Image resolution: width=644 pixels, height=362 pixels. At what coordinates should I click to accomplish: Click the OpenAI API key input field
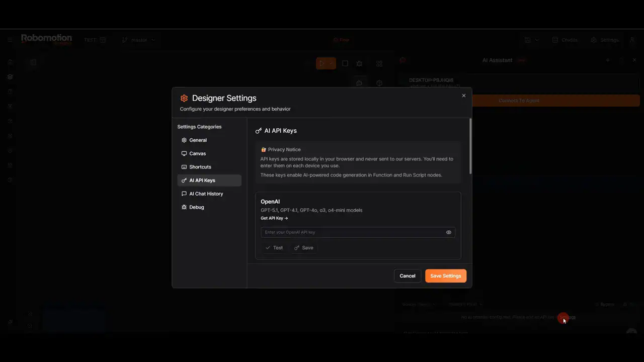352,232
